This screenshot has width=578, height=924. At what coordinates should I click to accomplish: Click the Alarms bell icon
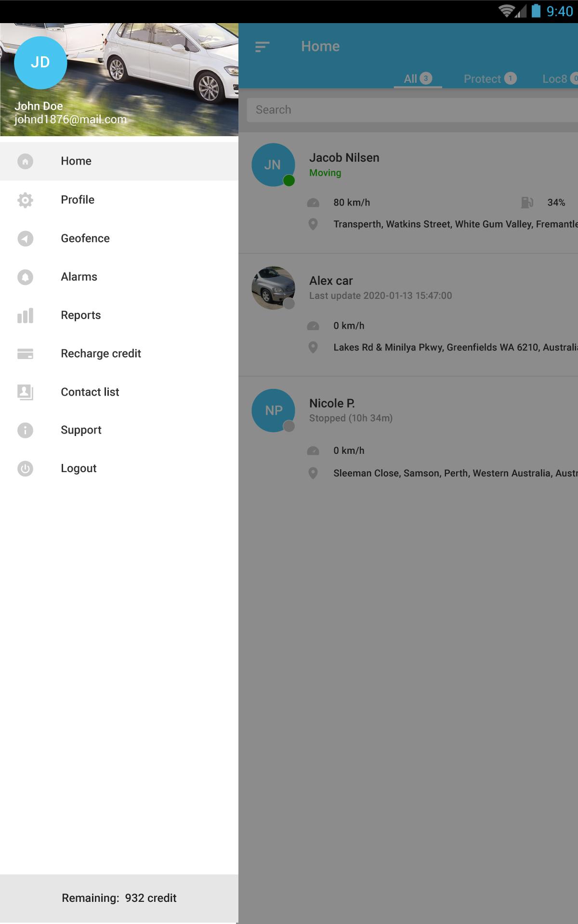(25, 277)
